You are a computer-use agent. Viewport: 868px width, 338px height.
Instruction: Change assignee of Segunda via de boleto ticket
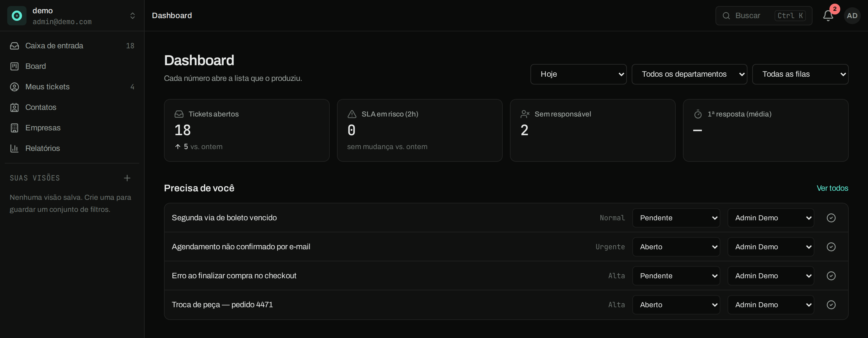771,218
